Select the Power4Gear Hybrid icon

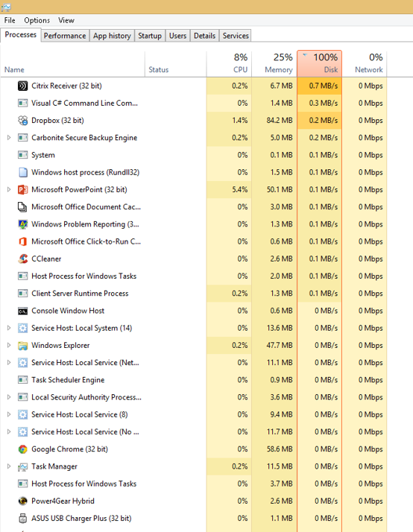(x=22, y=501)
